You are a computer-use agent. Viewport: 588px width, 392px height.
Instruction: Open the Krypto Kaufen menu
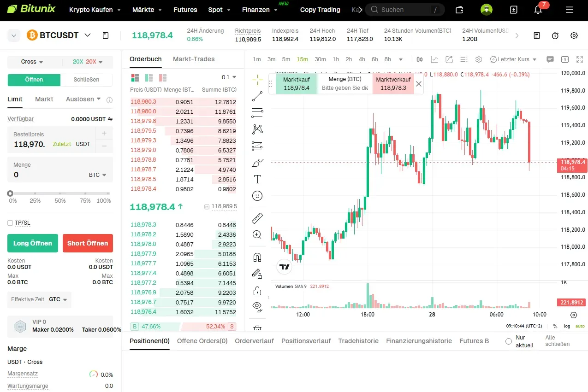point(95,10)
